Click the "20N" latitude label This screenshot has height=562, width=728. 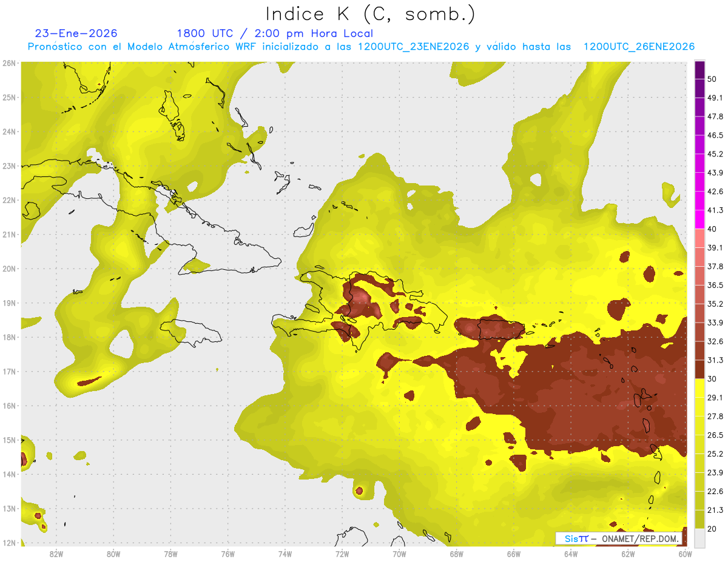point(8,269)
